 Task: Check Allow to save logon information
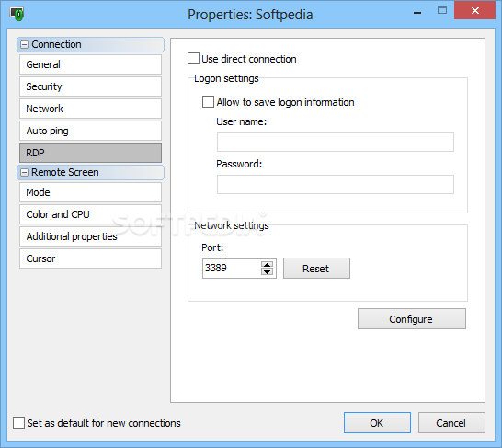point(208,102)
